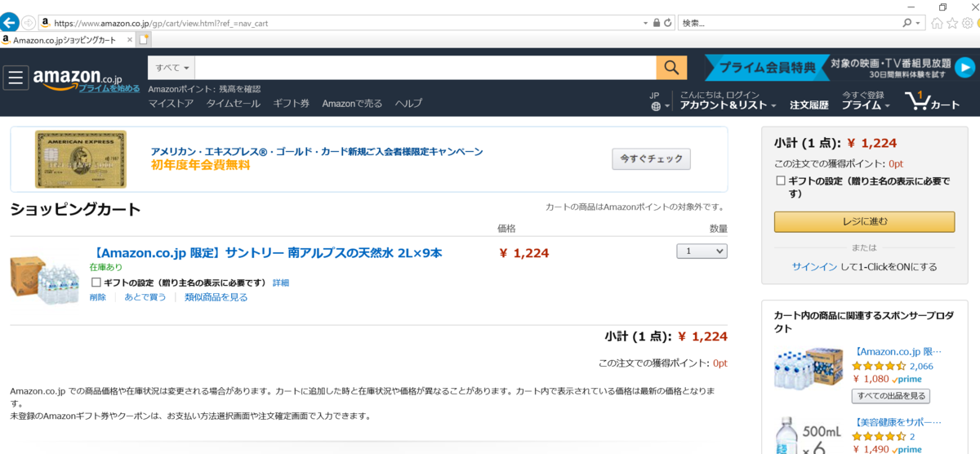Viewport: 980px width, 454px height.
Task: Click アメリカン・エキスプレス campaign link
Action: [317, 152]
